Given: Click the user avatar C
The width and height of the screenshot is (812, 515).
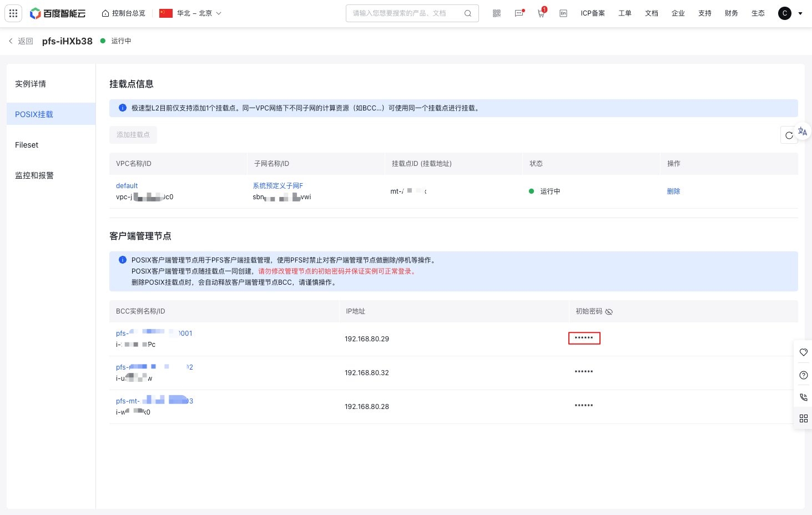Looking at the screenshot, I should click(785, 13).
